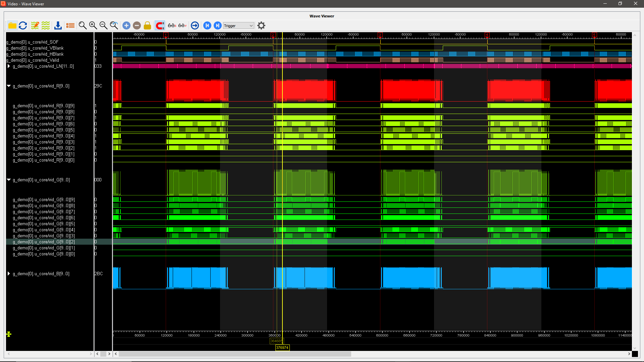Viewport: 644px width, 362px height.
Task: Click the vid_LN bus value 033
Action: coord(98,66)
